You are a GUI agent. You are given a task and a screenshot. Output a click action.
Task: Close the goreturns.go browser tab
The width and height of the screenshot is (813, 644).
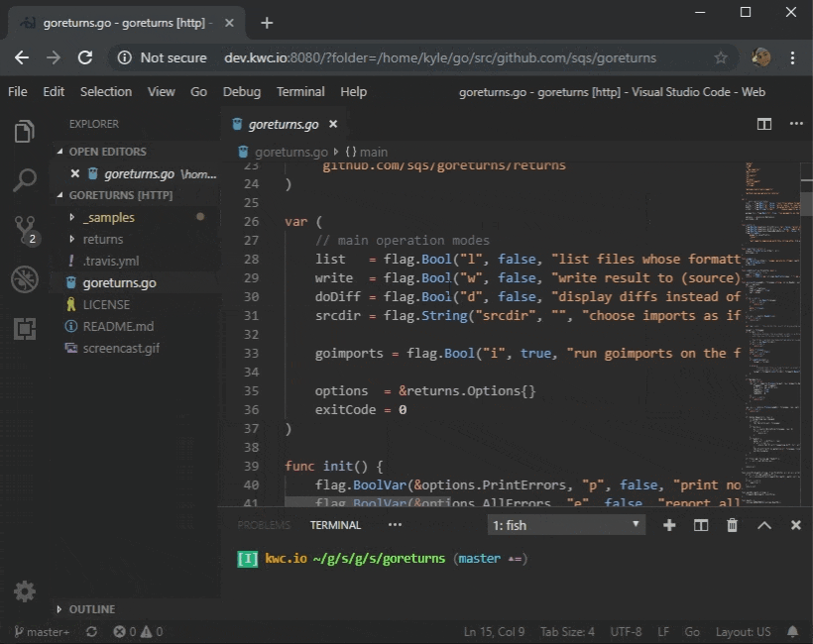tap(229, 23)
